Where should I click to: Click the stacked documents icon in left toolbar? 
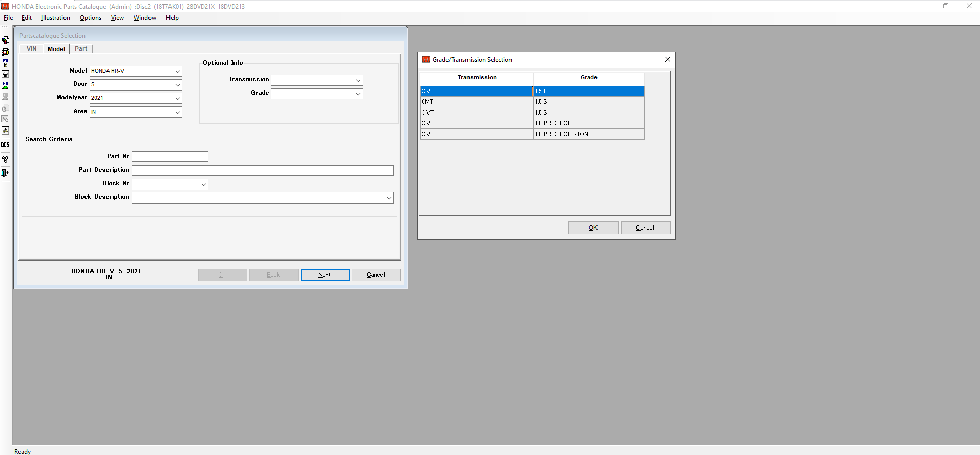5,40
